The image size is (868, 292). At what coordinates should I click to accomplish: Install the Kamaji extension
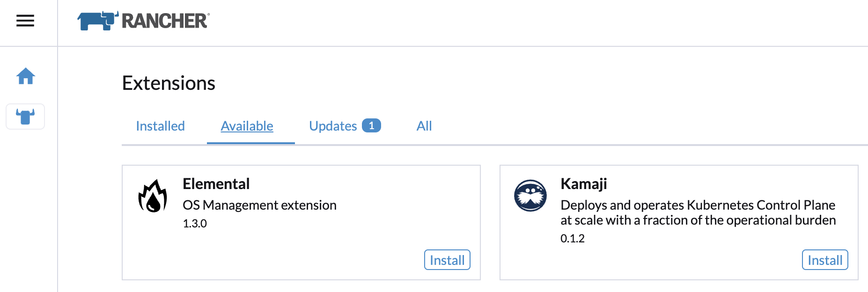click(x=825, y=260)
